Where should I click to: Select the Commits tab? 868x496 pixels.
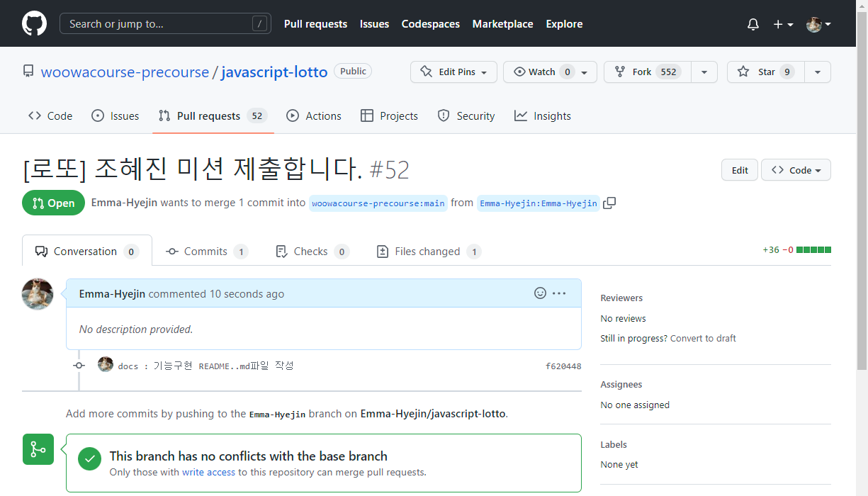207,251
